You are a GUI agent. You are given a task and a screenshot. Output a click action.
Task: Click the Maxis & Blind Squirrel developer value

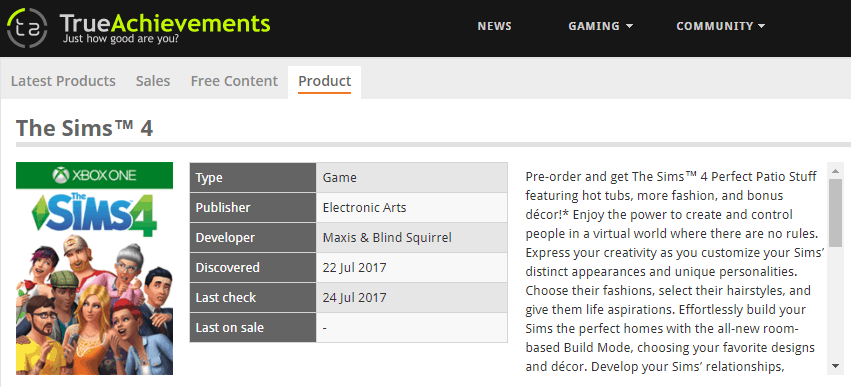[387, 238]
